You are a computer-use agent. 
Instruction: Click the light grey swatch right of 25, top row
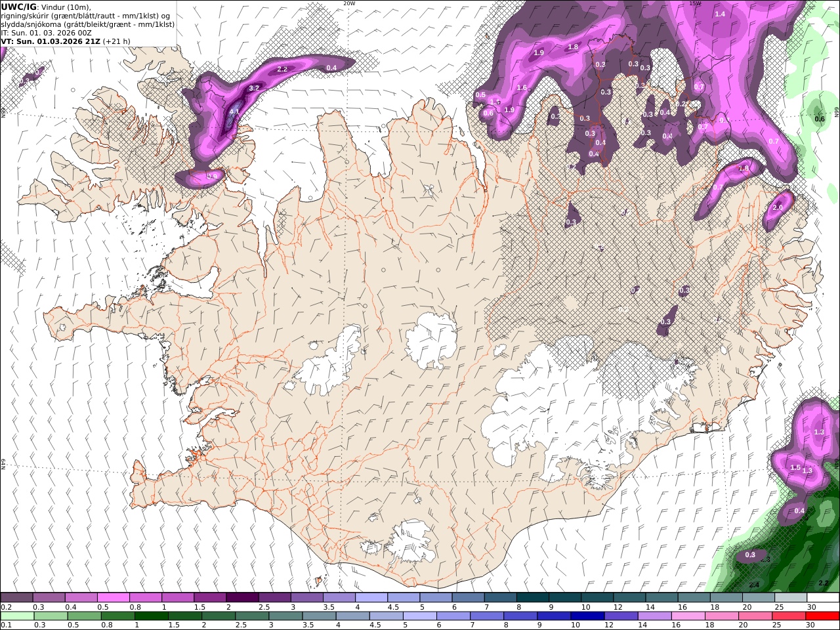click(x=790, y=597)
